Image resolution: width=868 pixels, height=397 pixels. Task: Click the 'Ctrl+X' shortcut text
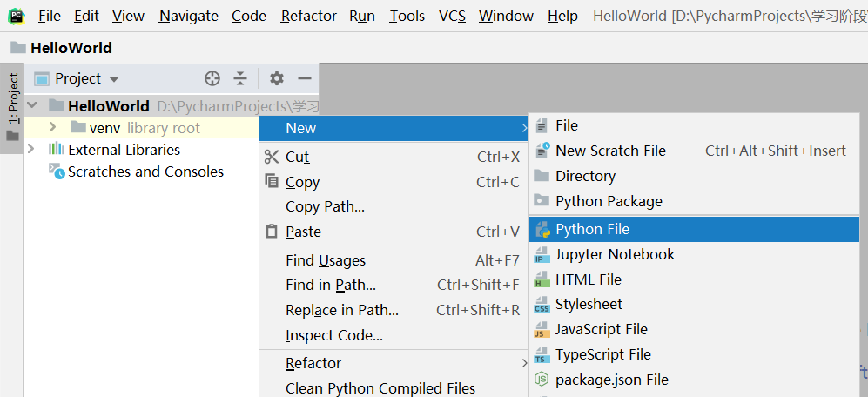pyautogui.click(x=498, y=158)
